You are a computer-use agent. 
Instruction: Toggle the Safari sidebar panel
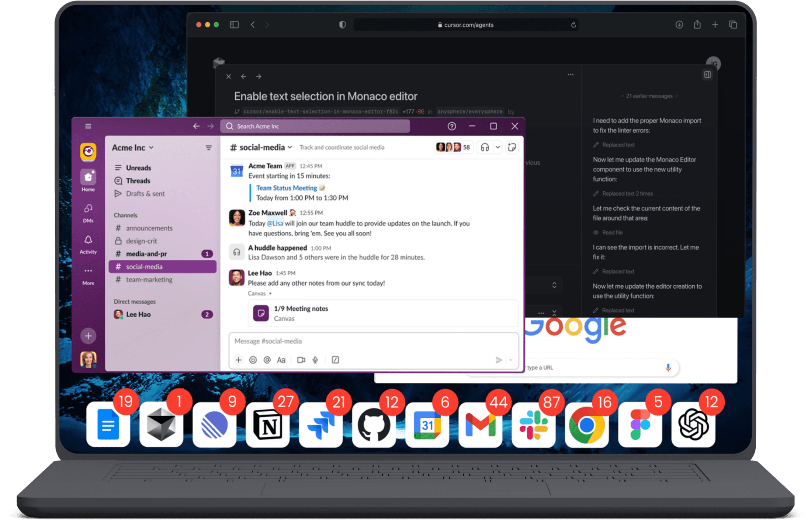click(234, 25)
